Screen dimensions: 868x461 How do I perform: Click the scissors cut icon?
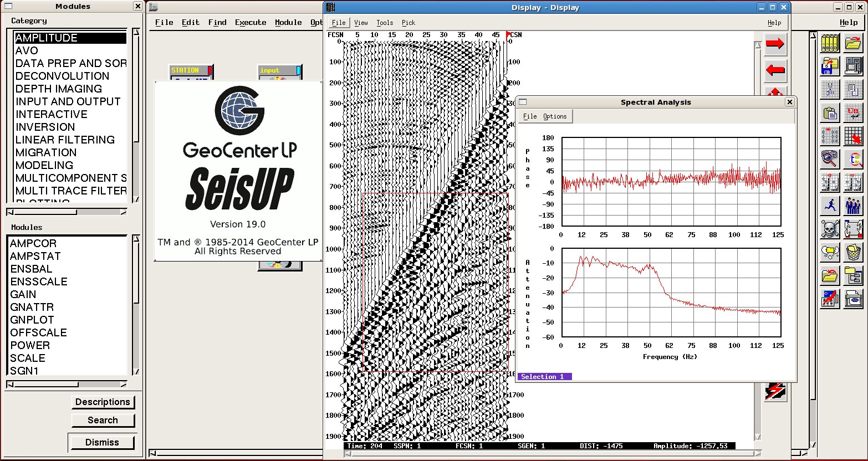tap(830, 90)
